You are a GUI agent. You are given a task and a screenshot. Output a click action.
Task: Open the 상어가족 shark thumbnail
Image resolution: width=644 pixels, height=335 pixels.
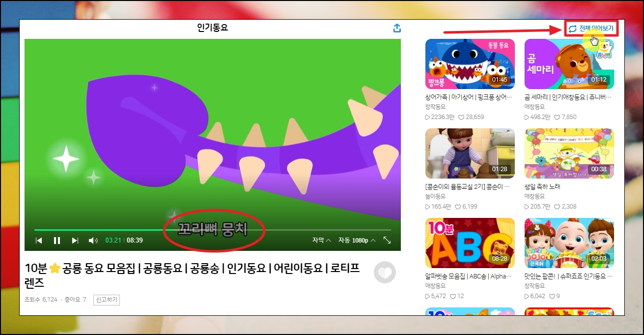[470, 64]
